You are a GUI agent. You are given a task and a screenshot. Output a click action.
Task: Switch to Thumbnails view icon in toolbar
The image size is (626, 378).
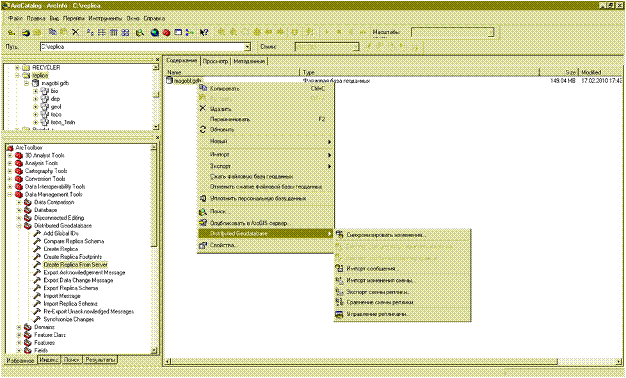(125, 33)
